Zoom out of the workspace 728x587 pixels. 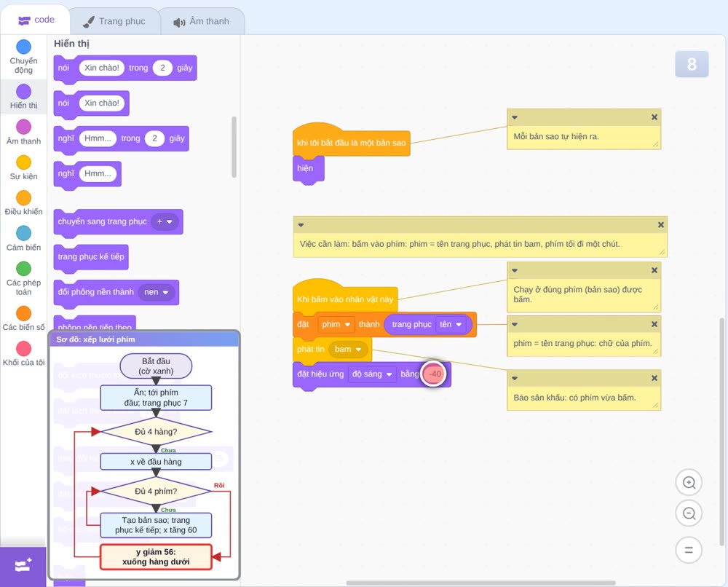click(689, 513)
